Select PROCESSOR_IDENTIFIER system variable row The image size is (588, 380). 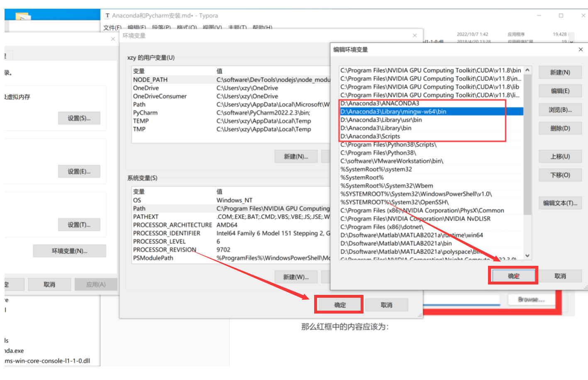[x=232, y=233]
